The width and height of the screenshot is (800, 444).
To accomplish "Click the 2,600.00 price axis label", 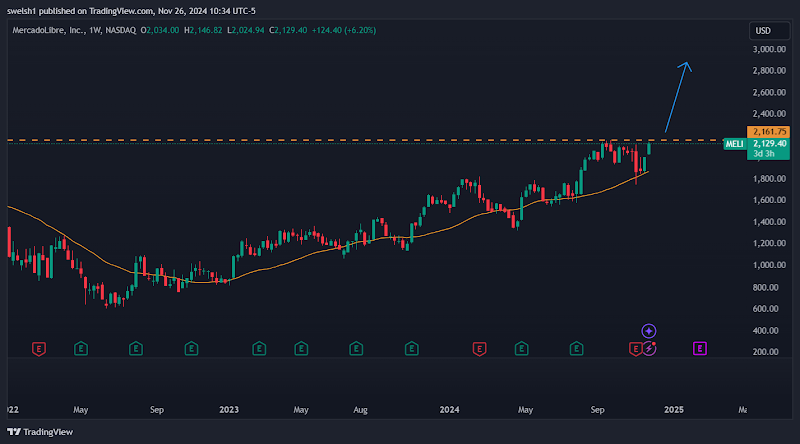I will click(769, 92).
